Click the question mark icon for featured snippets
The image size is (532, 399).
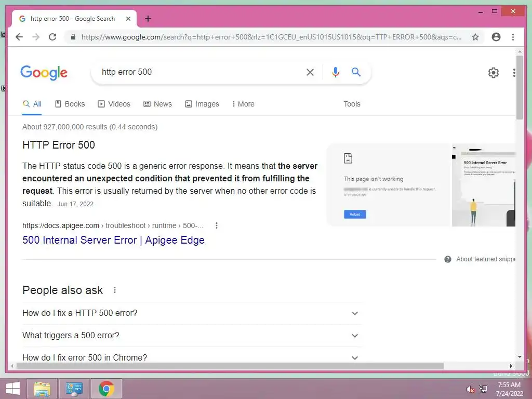448,259
